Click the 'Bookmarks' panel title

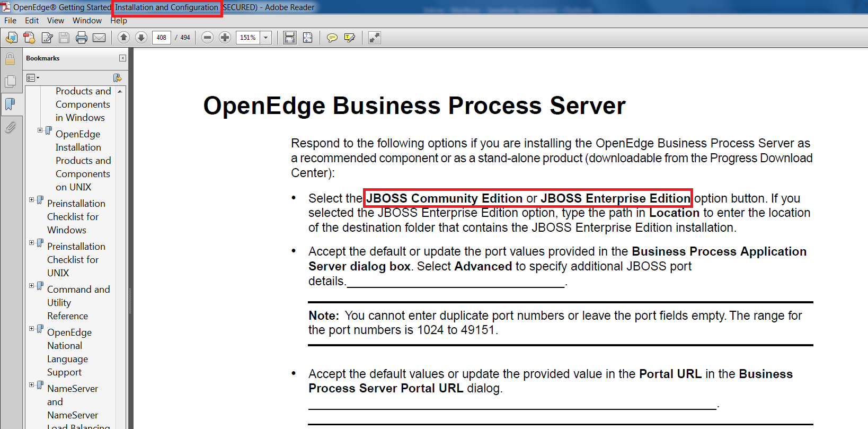coord(43,58)
